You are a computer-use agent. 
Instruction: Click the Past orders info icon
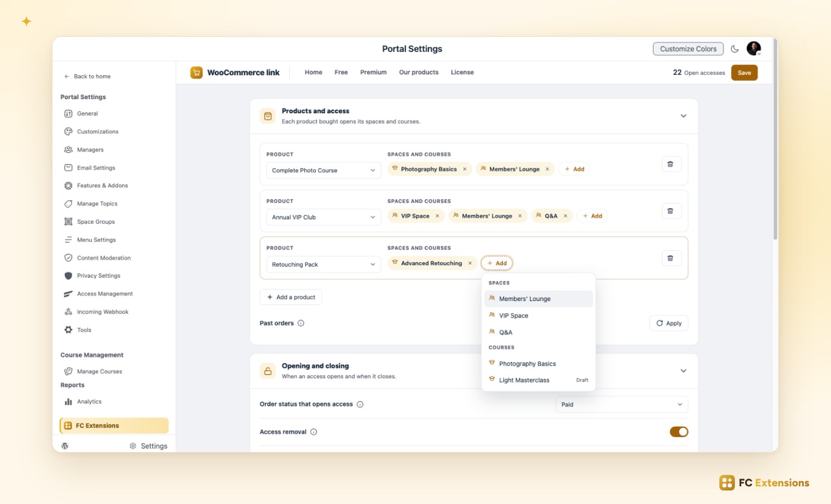[301, 323]
